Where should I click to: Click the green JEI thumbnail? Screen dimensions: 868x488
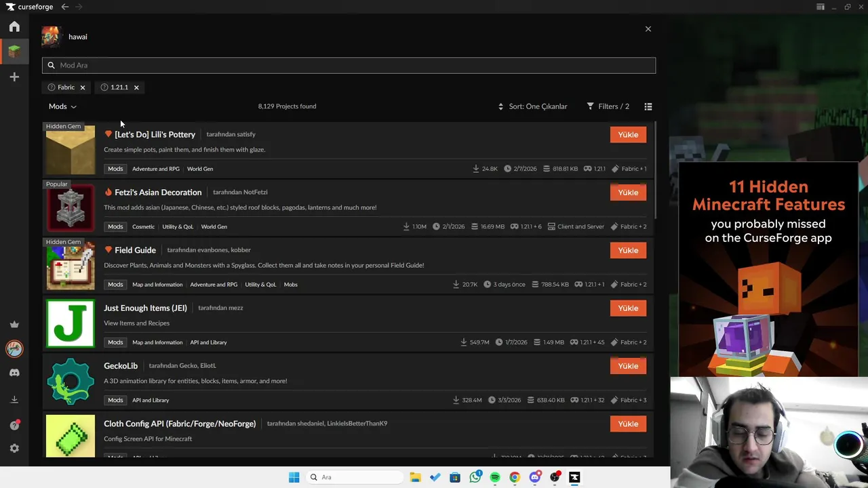[71, 323]
